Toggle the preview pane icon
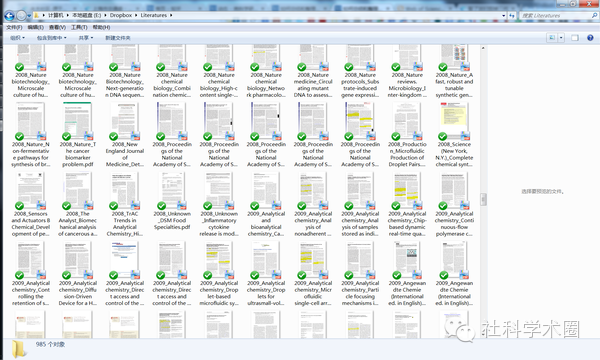The height and width of the screenshot is (360, 600). (x=575, y=38)
